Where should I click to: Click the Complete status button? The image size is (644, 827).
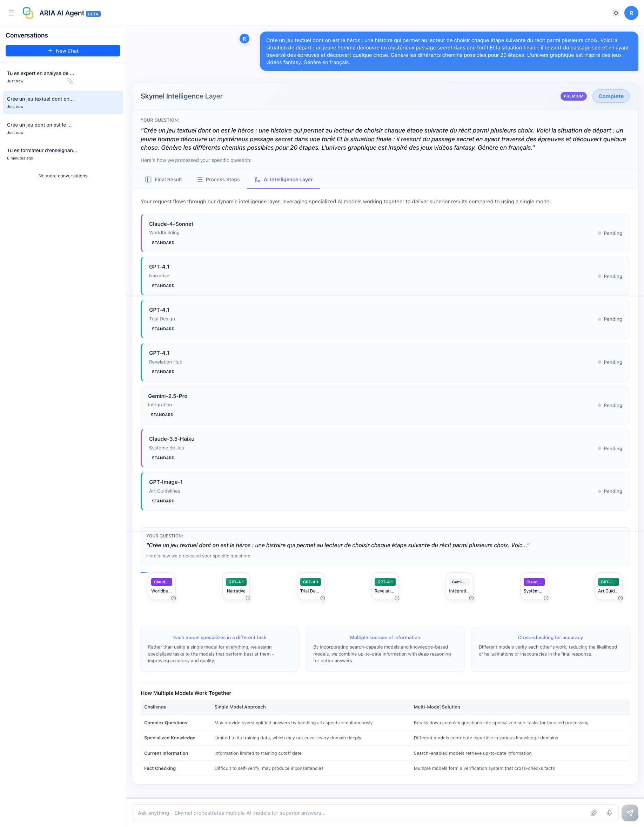click(610, 96)
